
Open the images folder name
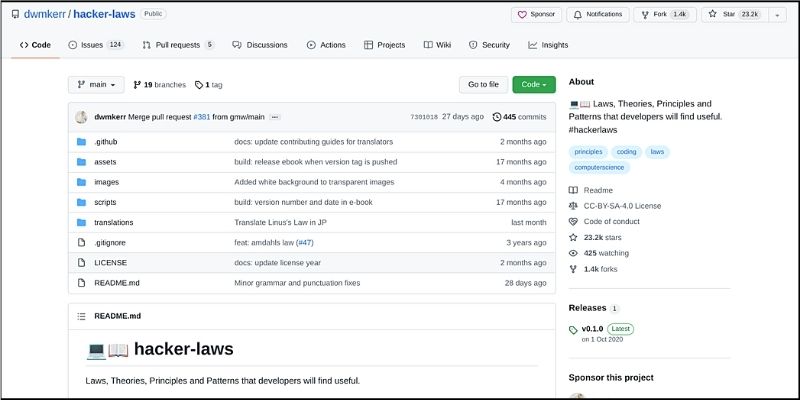[x=107, y=182]
